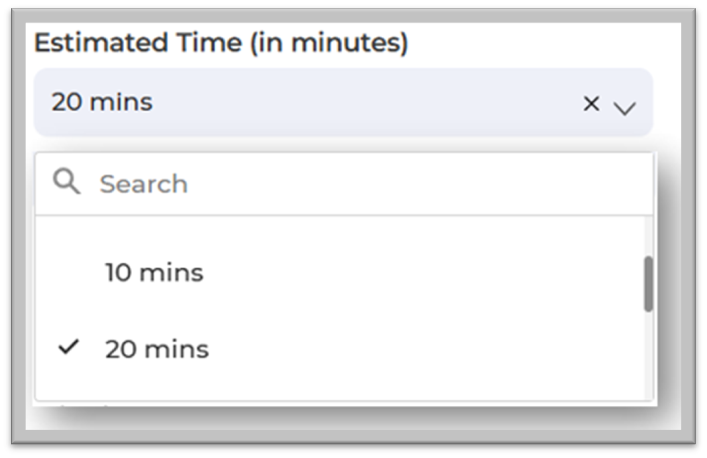Click the Search placeholder text
This screenshot has width=707, height=458.
[x=144, y=184]
